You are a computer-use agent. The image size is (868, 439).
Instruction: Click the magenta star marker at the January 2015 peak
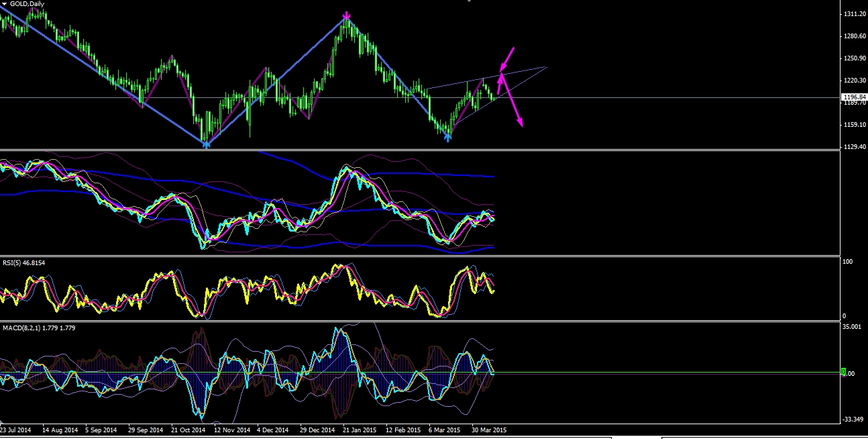(x=346, y=15)
